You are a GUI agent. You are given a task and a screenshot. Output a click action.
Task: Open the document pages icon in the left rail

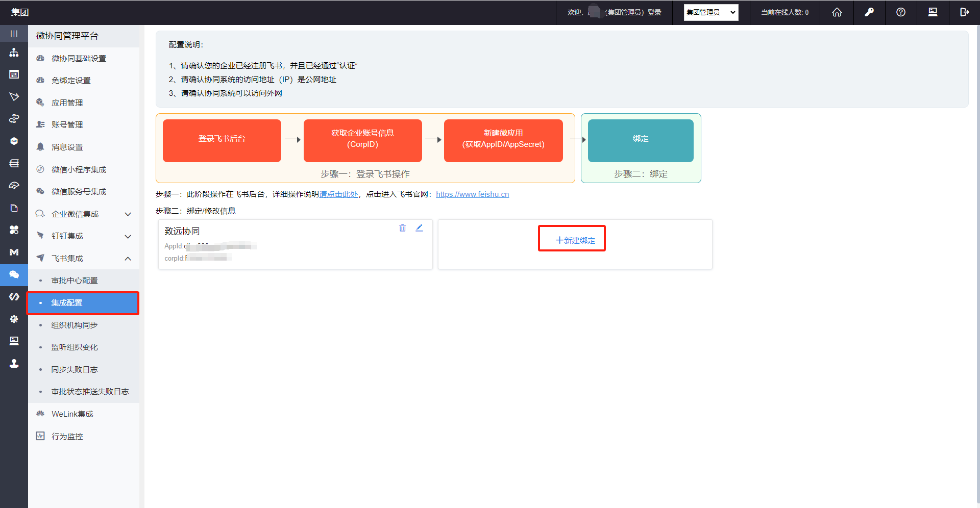[14, 208]
